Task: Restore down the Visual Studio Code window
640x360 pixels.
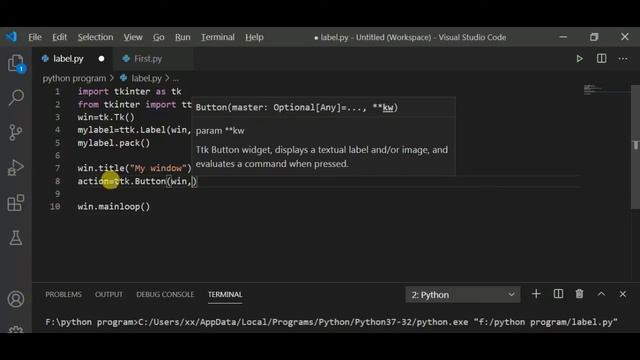Action: click(594, 37)
